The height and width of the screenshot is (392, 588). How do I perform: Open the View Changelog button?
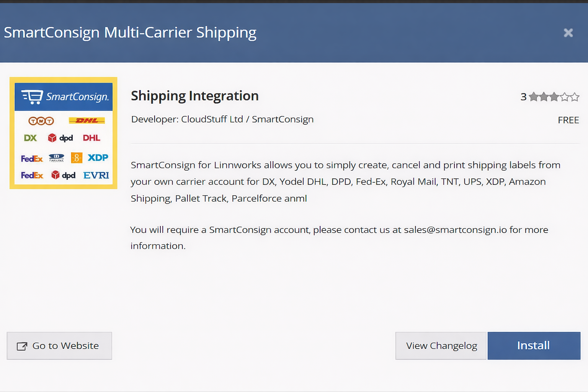(441, 346)
